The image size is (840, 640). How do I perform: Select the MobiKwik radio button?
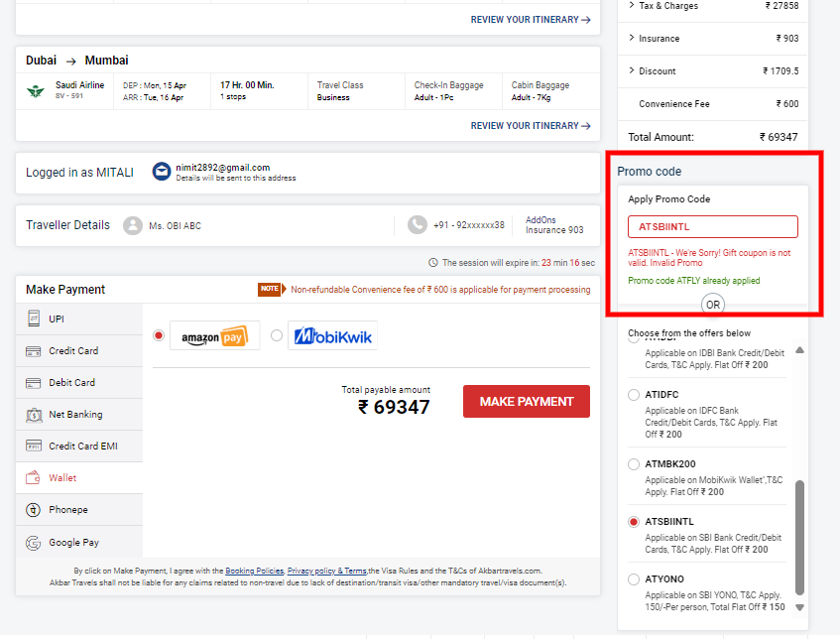[277, 335]
